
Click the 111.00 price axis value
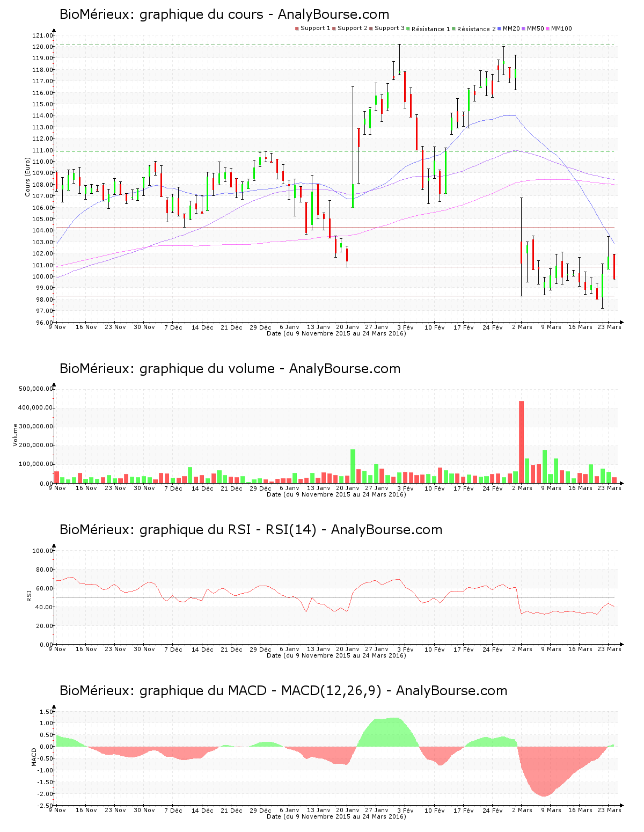coord(42,150)
